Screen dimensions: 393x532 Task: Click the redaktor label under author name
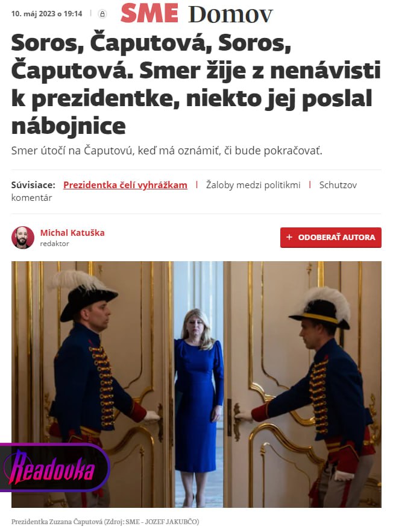(x=54, y=244)
